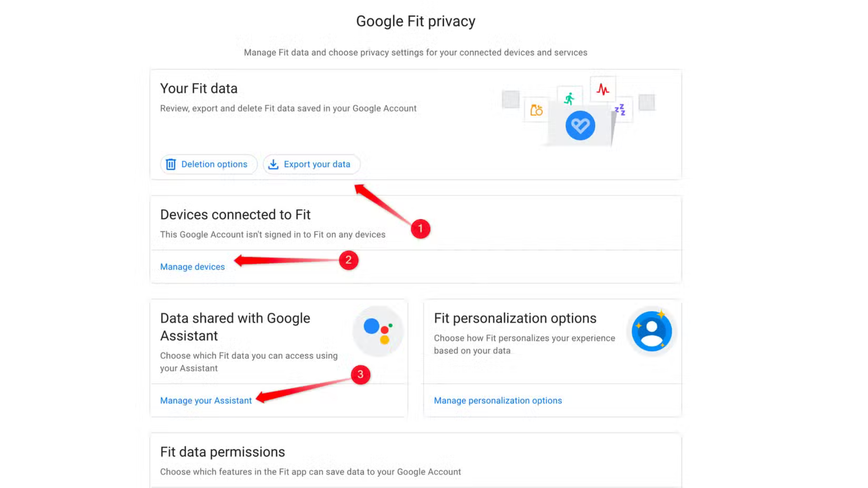Click the download icon beside Export your data
Viewport: 868px width, 488px height.
(274, 164)
